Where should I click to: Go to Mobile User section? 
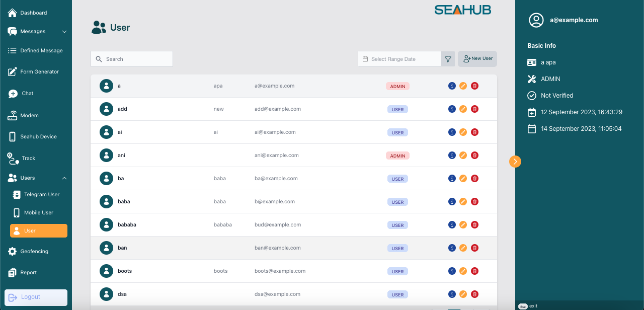38,213
